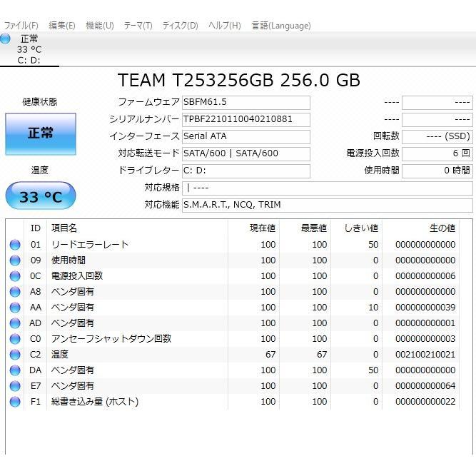Screen dimensions: 476x476
Task: Click the status icon beside row 0C 電源投入回数
Action: coord(15,276)
